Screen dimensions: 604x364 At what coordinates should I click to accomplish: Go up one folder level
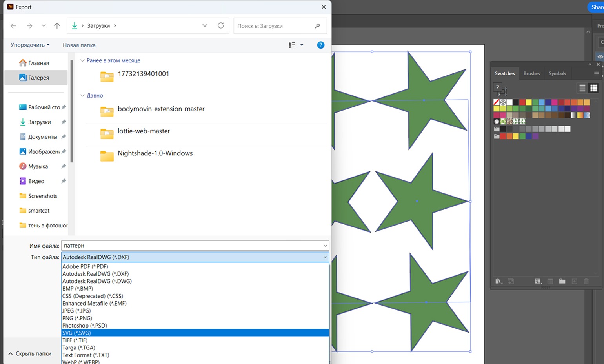[57, 26]
